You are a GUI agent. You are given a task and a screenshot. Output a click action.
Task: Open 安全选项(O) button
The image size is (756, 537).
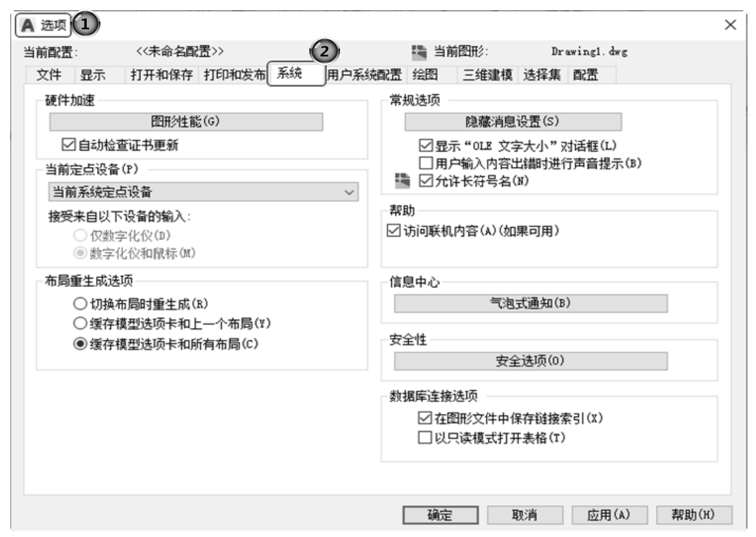(x=531, y=361)
